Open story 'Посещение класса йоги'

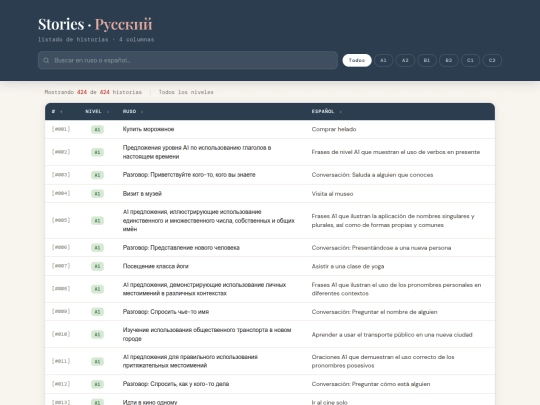click(156, 266)
